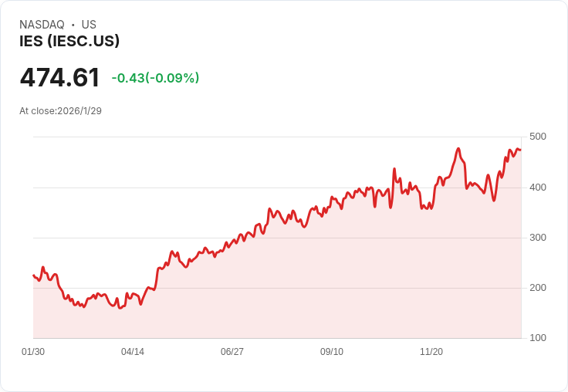Click the highest peak of the price line
The width and height of the screenshot is (568, 392).
point(458,149)
